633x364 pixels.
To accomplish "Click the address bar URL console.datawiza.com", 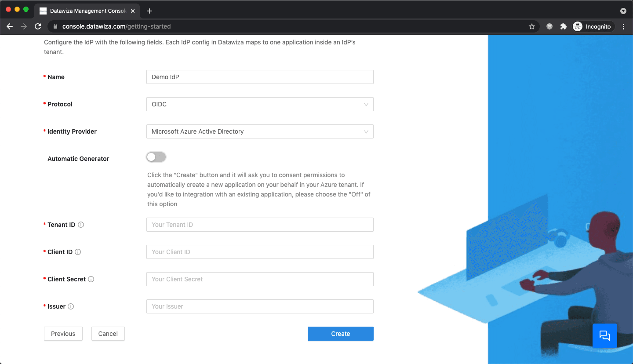I will pyautogui.click(x=116, y=26).
